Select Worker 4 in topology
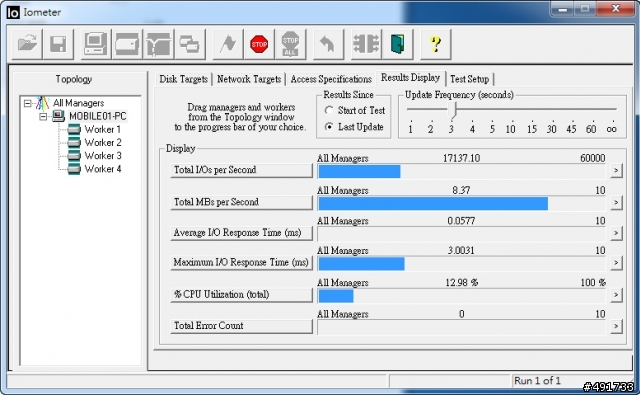Image resolution: width=640 pixels, height=395 pixels. (x=102, y=169)
